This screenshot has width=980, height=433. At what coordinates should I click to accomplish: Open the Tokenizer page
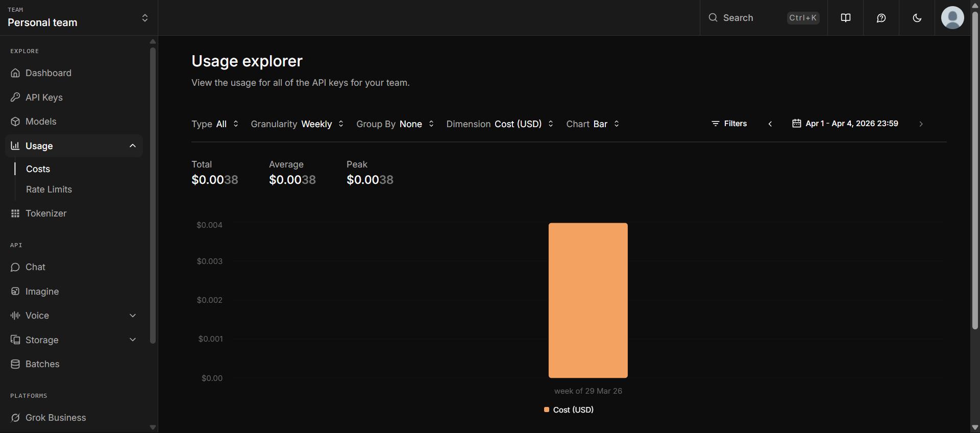point(74,213)
